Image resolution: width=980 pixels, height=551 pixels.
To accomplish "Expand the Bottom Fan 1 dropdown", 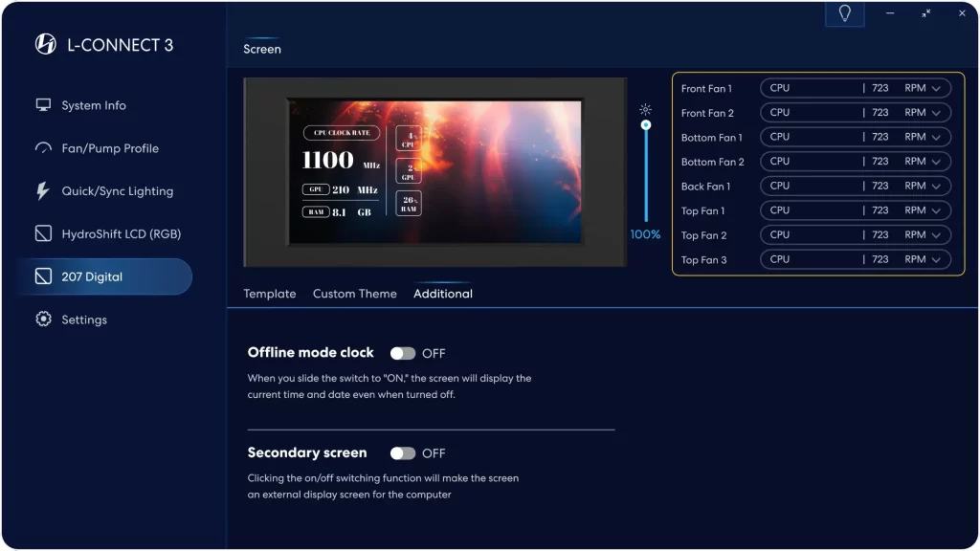I will (855, 137).
